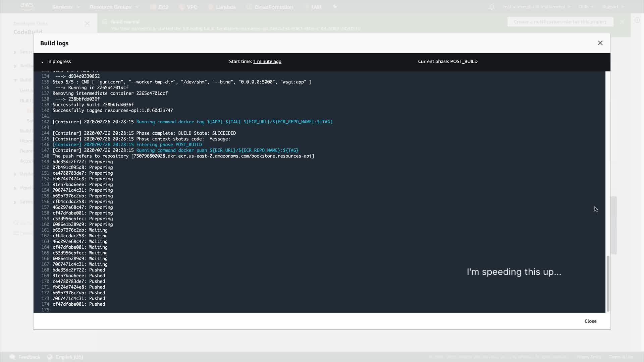
Task: Click the '1 minute ago' start time link
Action: (267, 62)
